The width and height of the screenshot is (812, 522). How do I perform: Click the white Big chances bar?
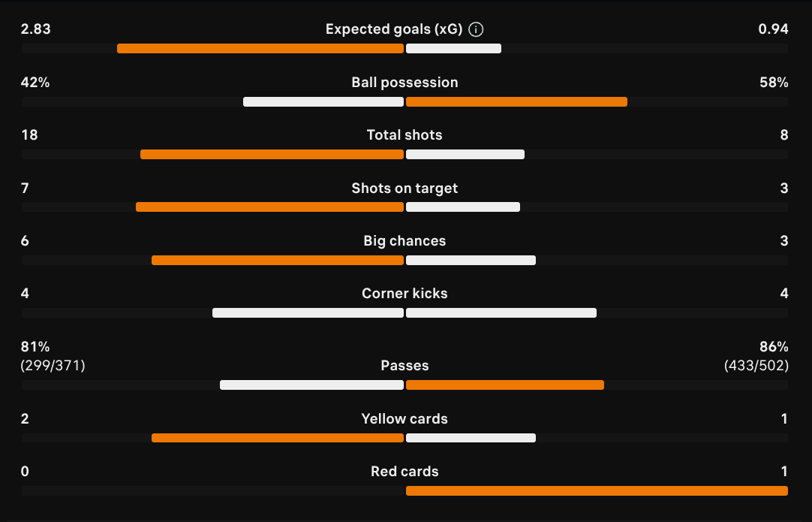tap(471, 260)
